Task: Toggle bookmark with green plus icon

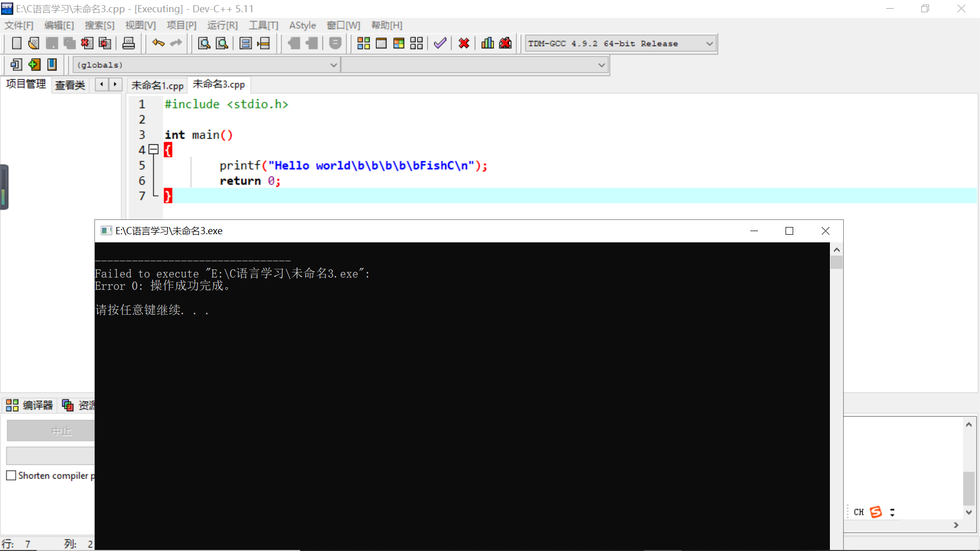Action: [x=34, y=65]
